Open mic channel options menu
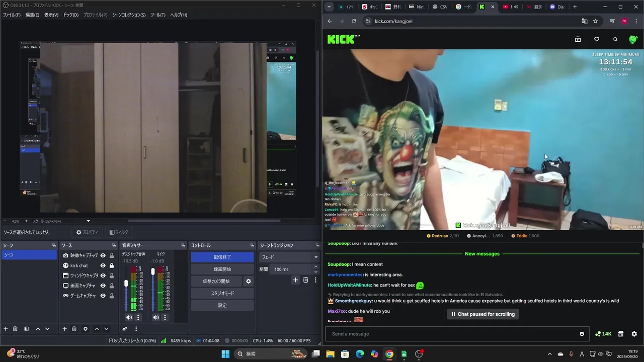The height and width of the screenshot is (362, 644). click(165, 317)
